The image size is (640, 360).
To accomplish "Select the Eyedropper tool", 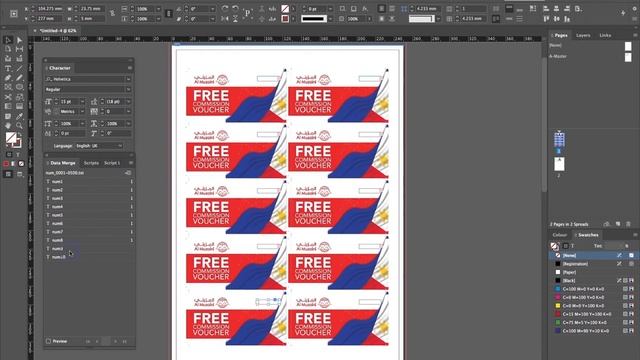I will 19,116.
